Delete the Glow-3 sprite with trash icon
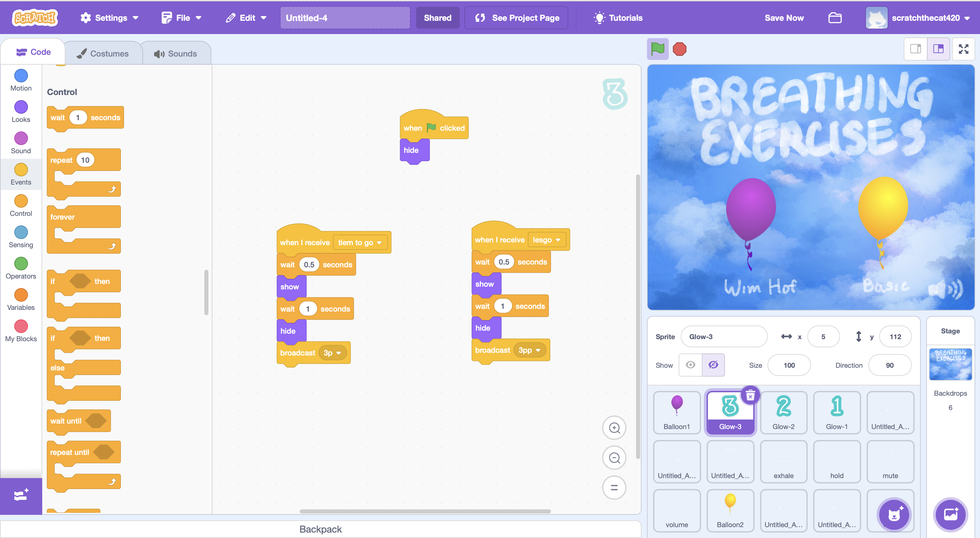The width and height of the screenshot is (980, 538). pyautogui.click(x=750, y=395)
